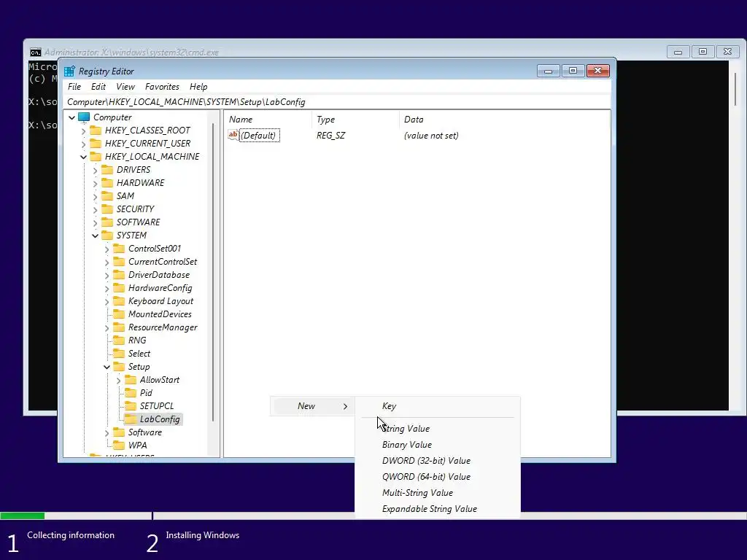Click the string value icon beside (Default)
The image size is (747, 560).
point(233,135)
